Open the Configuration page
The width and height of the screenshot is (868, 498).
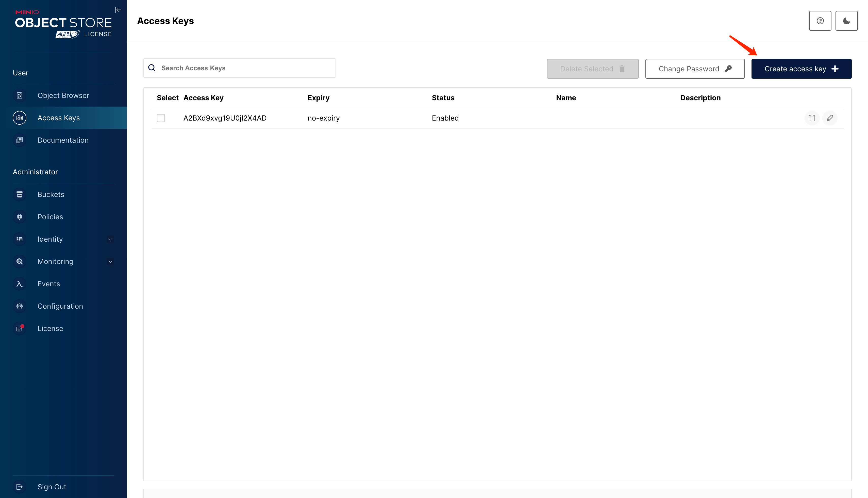[63, 306]
